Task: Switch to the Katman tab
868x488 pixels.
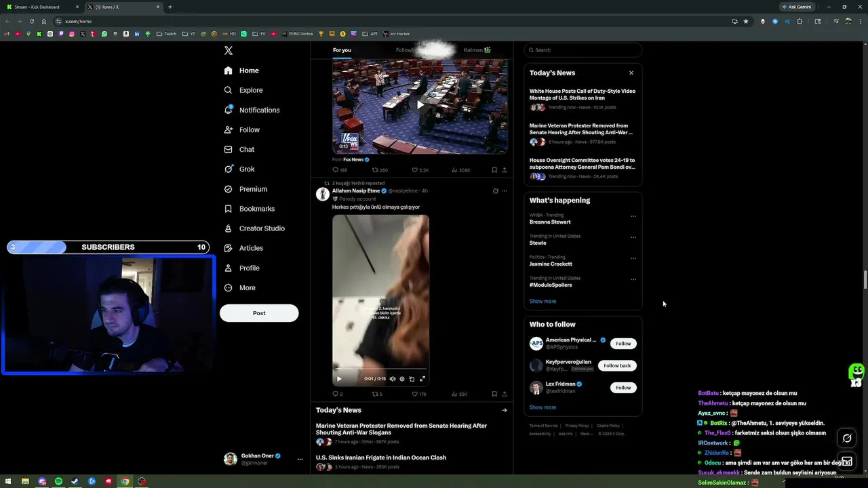Action: point(477,50)
